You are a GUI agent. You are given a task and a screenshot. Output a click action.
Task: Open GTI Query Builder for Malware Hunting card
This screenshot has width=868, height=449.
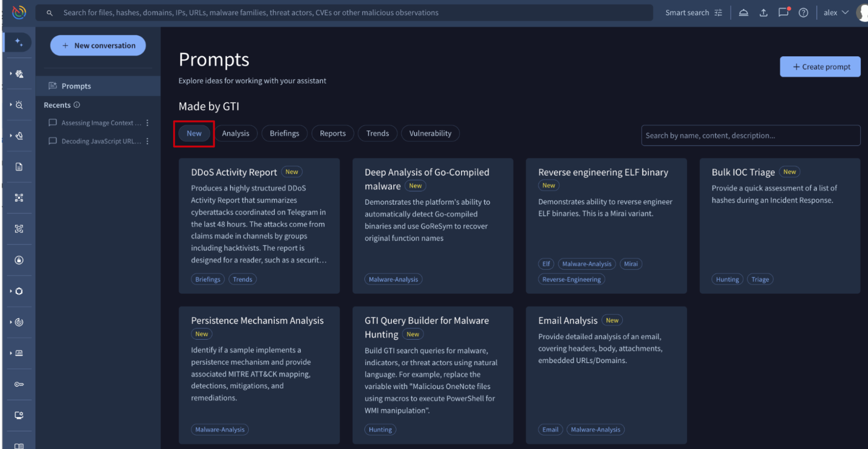[433, 375]
